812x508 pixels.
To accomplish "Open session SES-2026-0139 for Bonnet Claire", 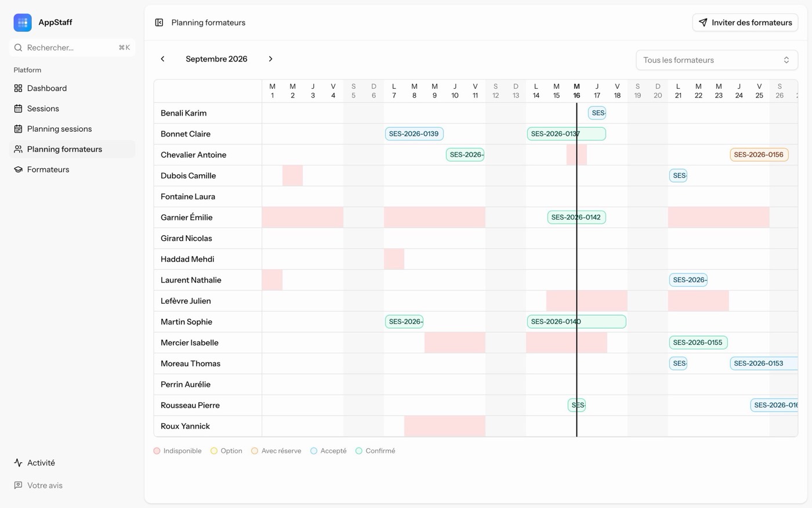I will coord(414,134).
